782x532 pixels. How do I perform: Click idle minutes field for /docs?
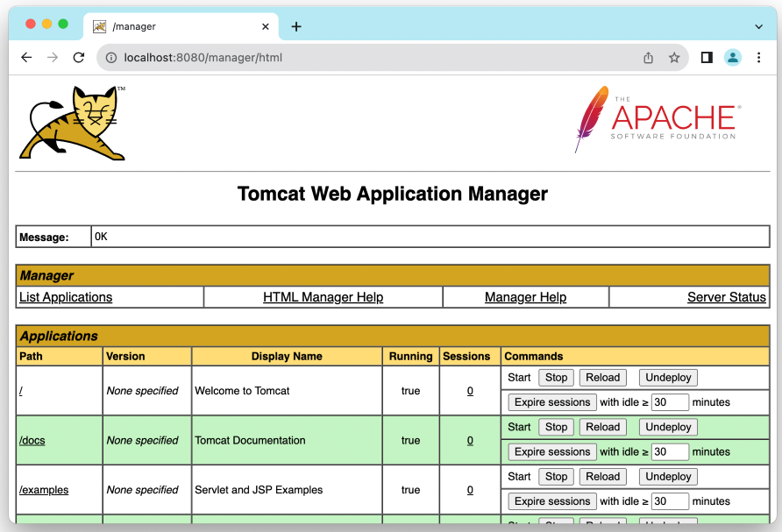click(x=670, y=451)
